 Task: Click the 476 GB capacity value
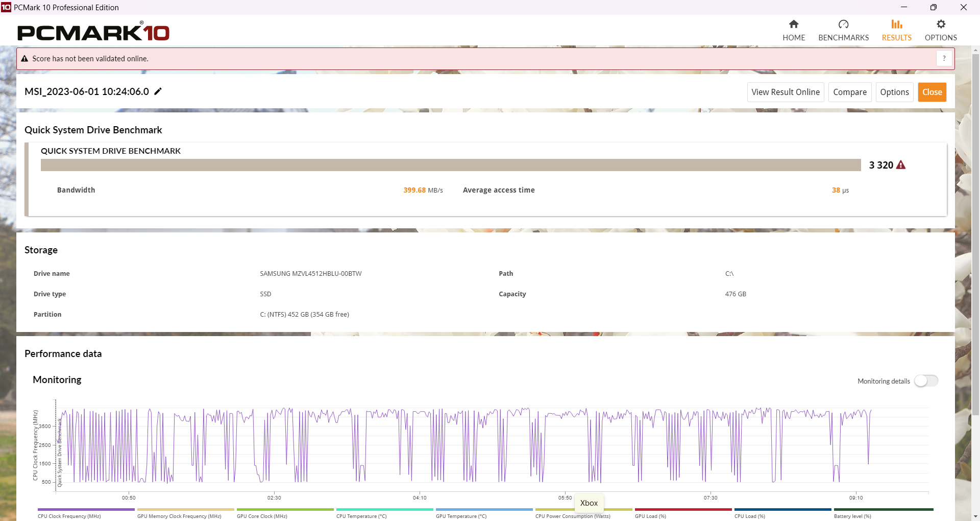pyautogui.click(x=736, y=294)
